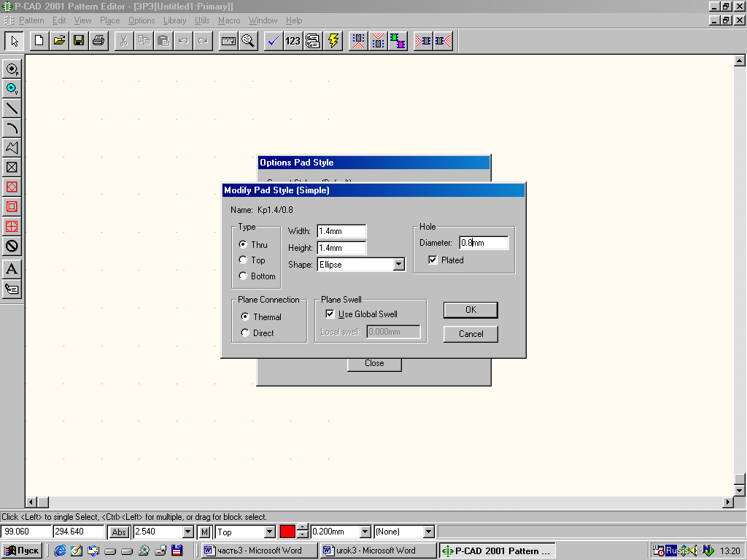Switch to часть3 Microsoft Word task

pyautogui.click(x=259, y=551)
